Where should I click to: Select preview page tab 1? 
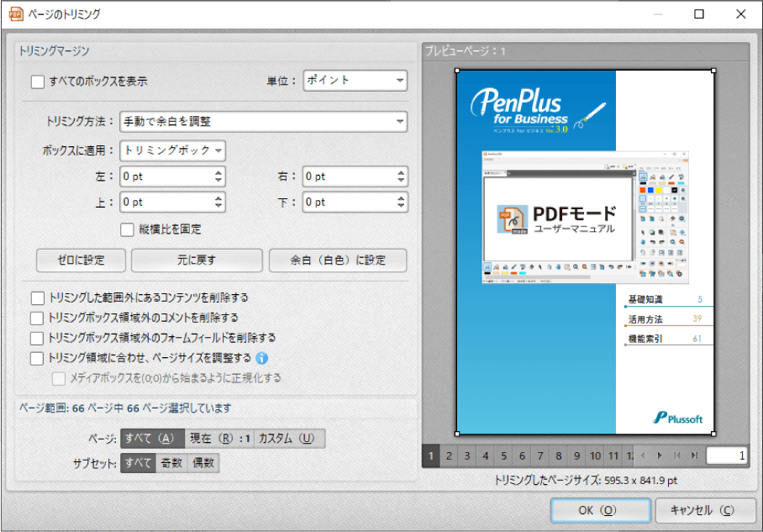click(x=430, y=456)
